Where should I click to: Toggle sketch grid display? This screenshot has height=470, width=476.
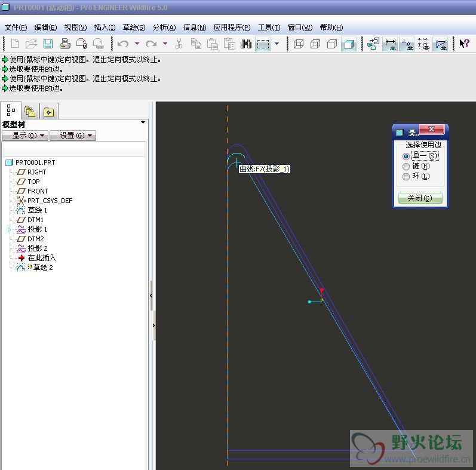click(x=423, y=44)
